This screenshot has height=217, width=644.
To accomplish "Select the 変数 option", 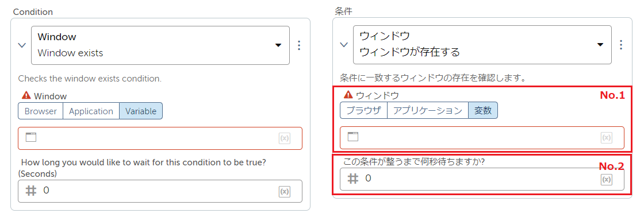I will tap(483, 110).
